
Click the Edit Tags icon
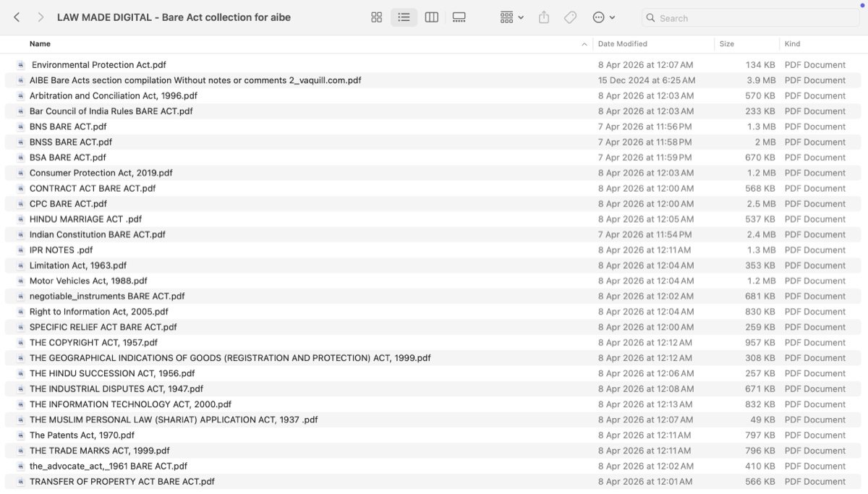[570, 17]
